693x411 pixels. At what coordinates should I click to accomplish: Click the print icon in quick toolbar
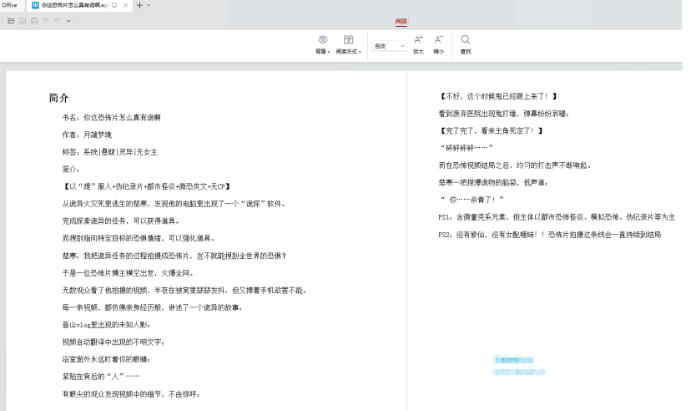tap(34, 21)
